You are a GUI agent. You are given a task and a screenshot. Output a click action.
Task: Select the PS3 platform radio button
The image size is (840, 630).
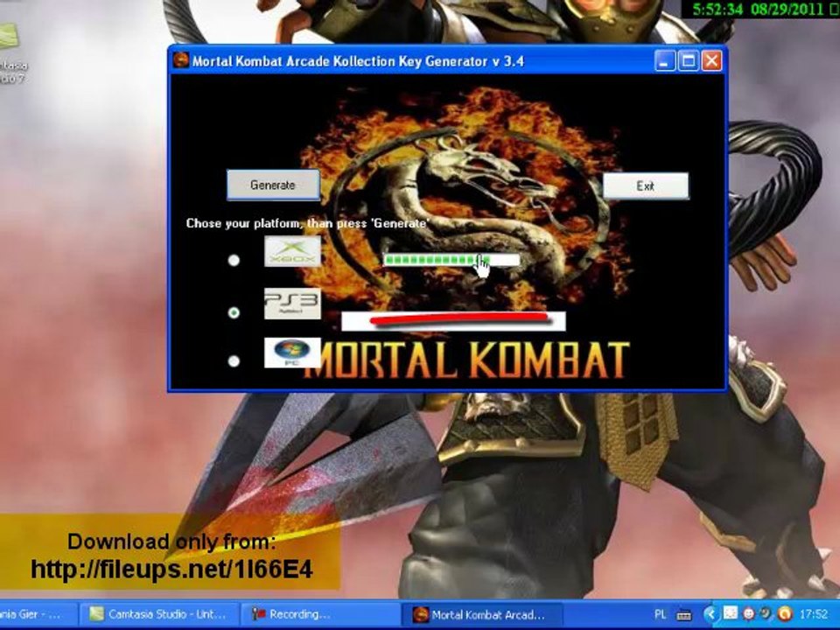234,312
